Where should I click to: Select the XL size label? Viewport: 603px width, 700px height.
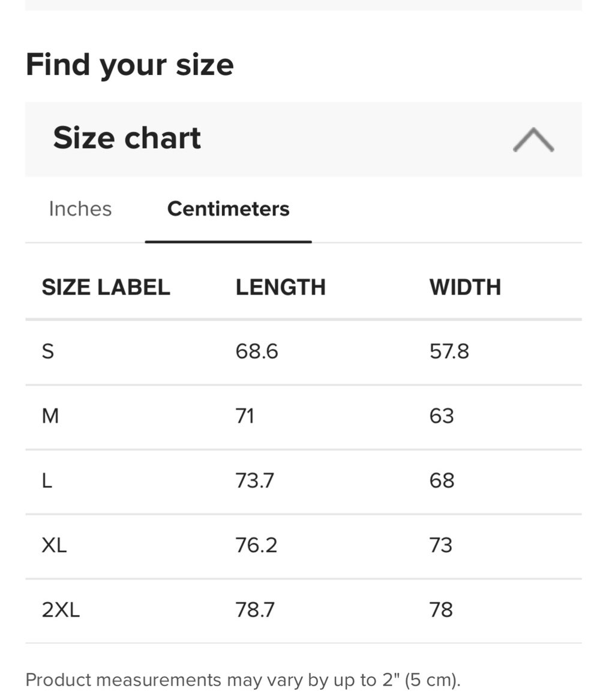pyautogui.click(x=54, y=546)
